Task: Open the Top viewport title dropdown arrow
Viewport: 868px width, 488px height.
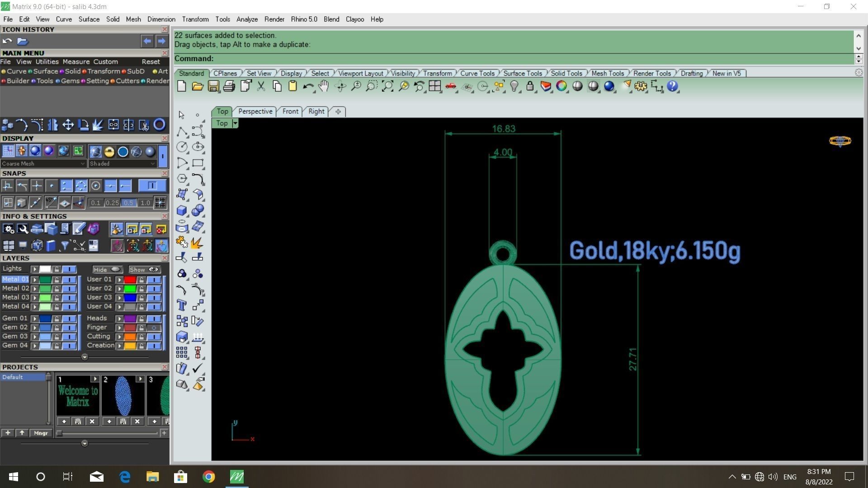Action: tap(235, 123)
